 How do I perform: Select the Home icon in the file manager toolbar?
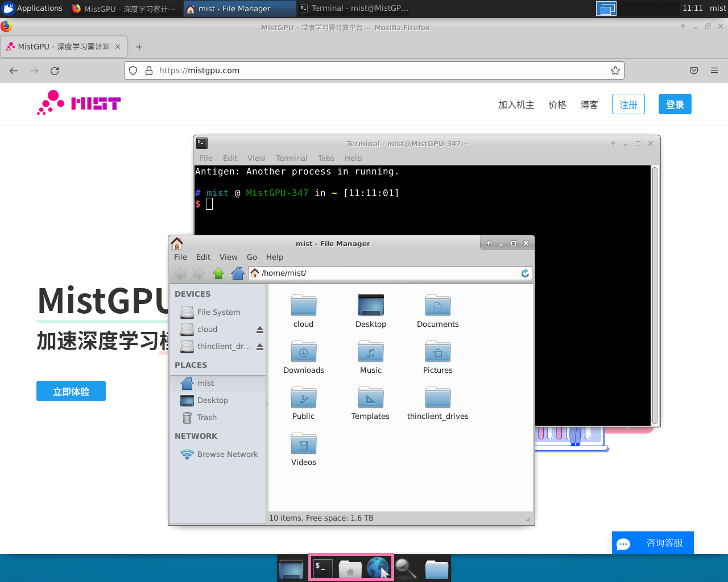coord(237,273)
